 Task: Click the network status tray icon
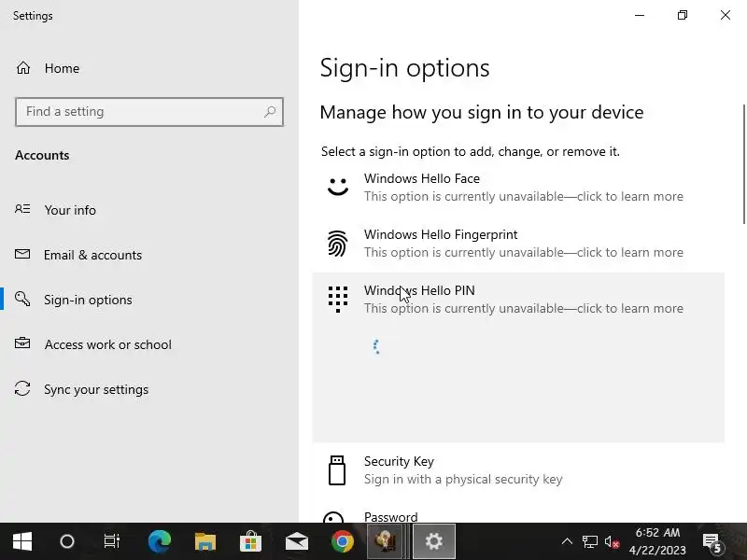[x=590, y=541]
